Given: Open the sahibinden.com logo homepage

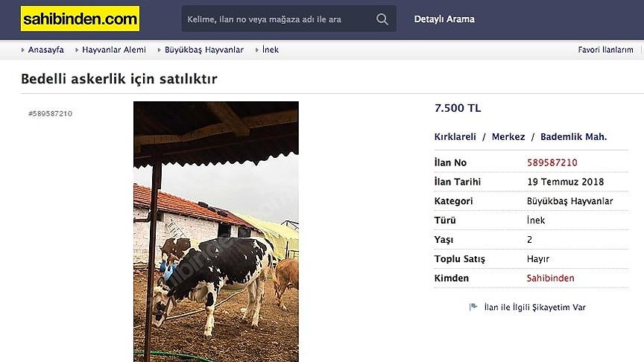Looking at the screenshot, I should pos(80,19).
